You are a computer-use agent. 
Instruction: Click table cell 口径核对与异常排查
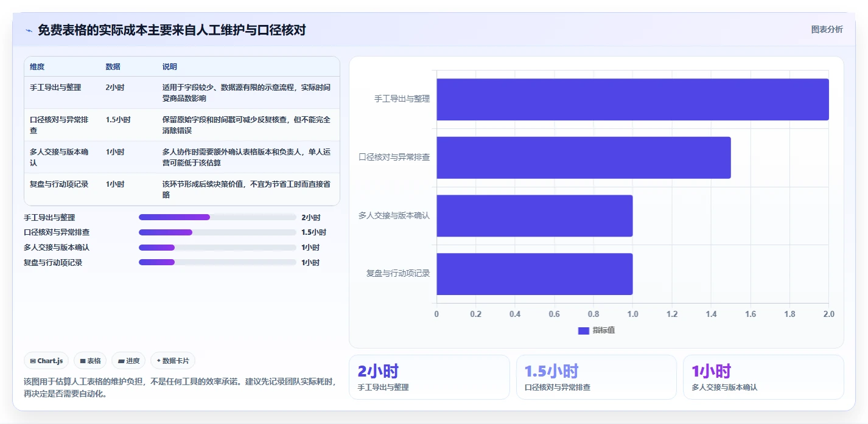point(59,125)
